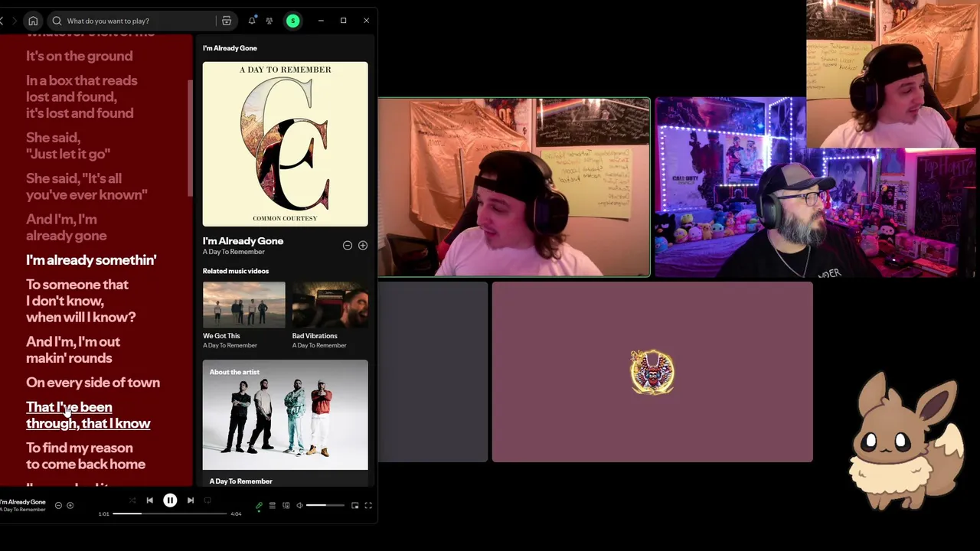980x551 pixels.
Task: Click the webcam overlay above the call tiles
Action: (x=893, y=73)
